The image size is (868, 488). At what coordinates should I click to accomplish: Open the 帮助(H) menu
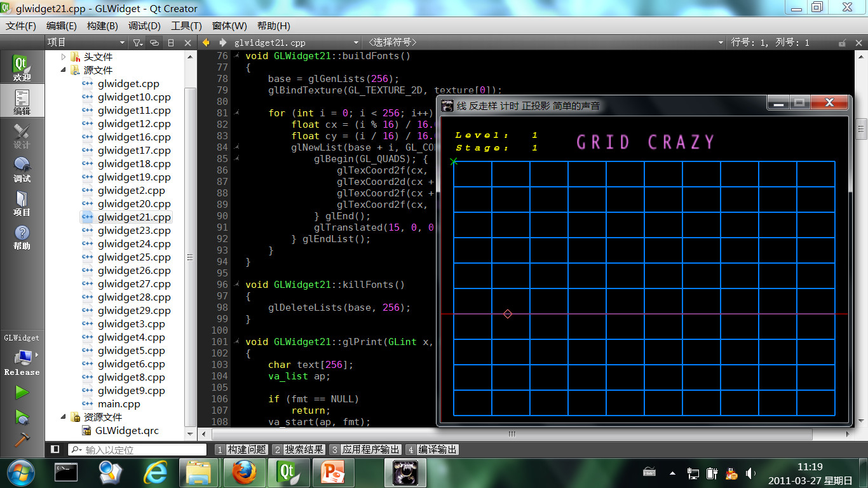tap(274, 26)
